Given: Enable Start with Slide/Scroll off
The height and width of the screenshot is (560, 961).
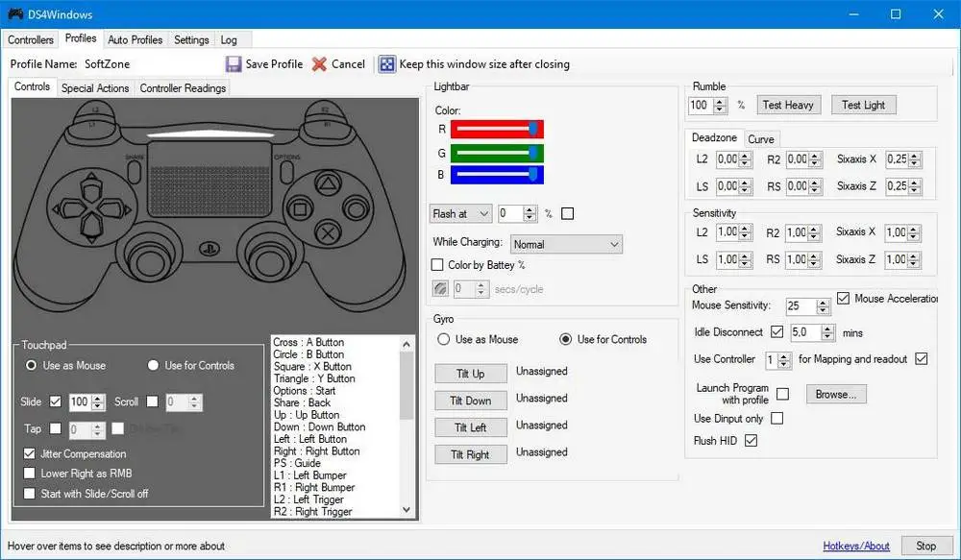Looking at the screenshot, I should pos(29,493).
